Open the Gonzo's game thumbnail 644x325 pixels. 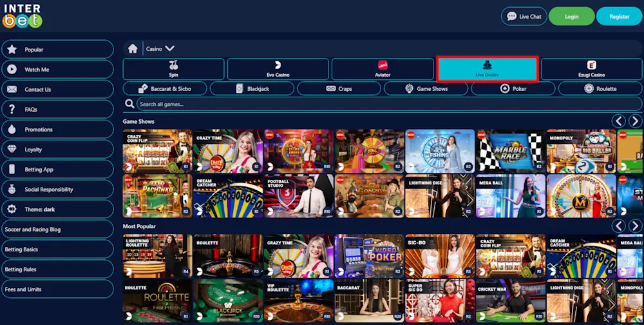pos(369,196)
